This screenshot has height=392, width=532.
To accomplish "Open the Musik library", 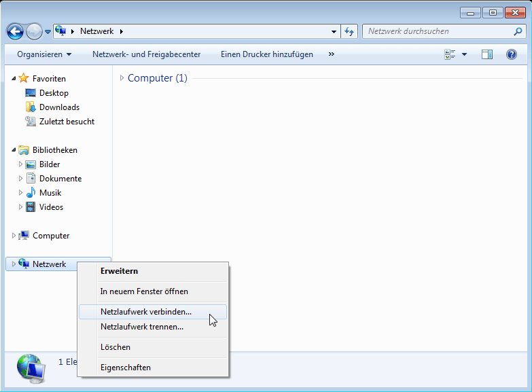I will pos(50,193).
